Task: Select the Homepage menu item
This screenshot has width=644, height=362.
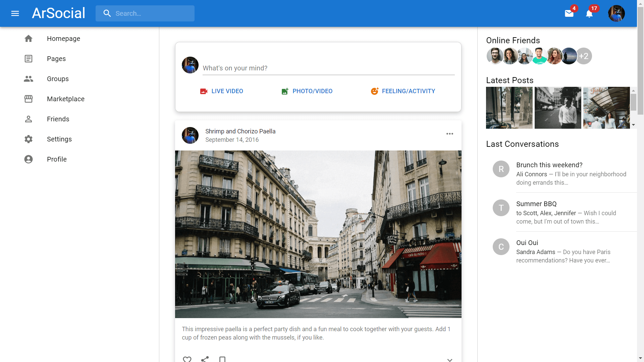Action: pos(64,39)
